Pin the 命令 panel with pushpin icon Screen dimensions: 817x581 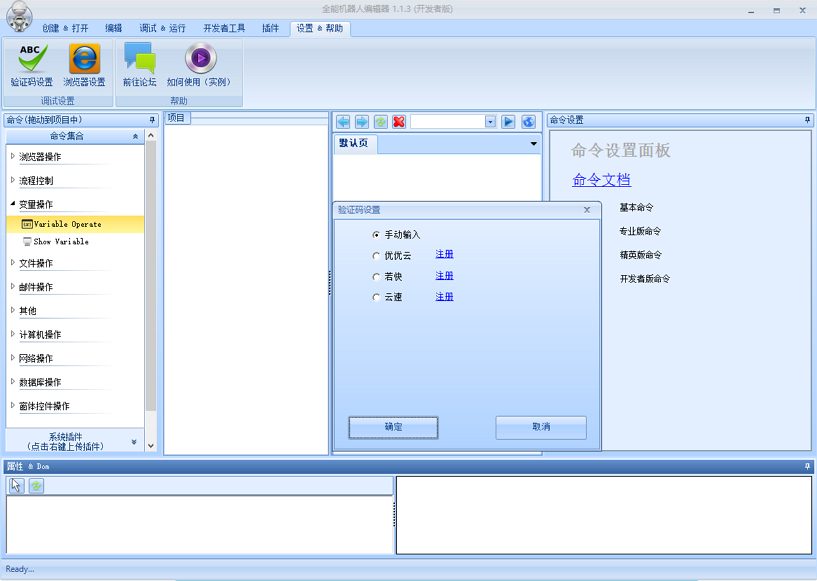[x=152, y=120]
